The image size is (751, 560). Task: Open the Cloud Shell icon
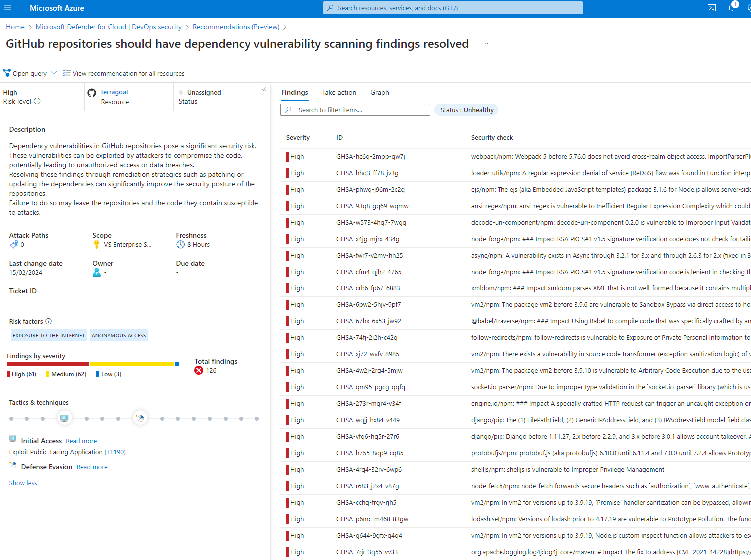(712, 8)
